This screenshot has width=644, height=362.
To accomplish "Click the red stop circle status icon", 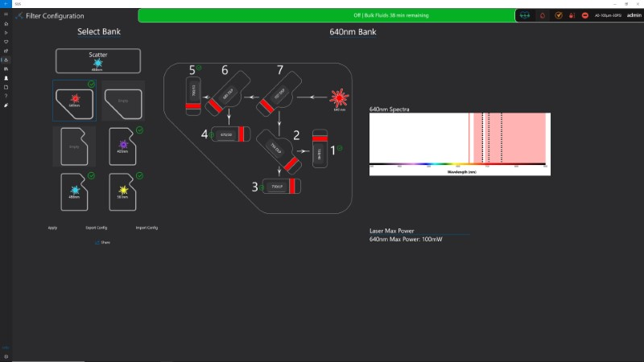I will tap(585, 15).
